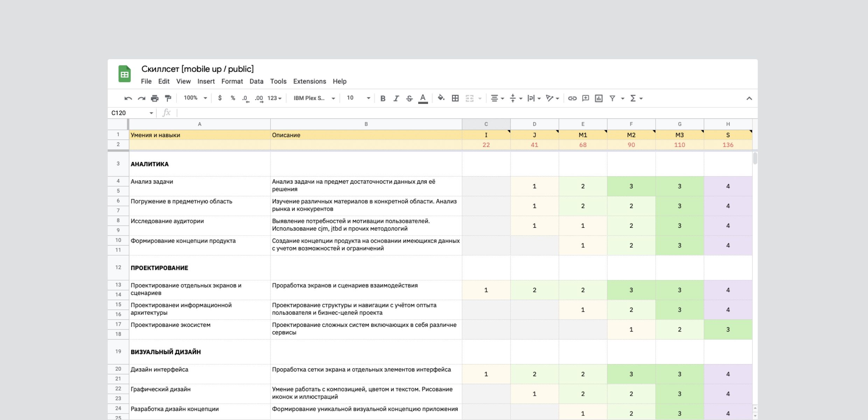Open the zoom 100% dropdown
The height and width of the screenshot is (420, 868).
[195, 98]
